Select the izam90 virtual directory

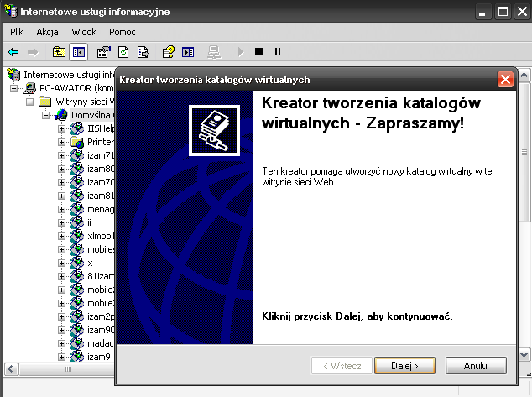(x=101, y=330)
